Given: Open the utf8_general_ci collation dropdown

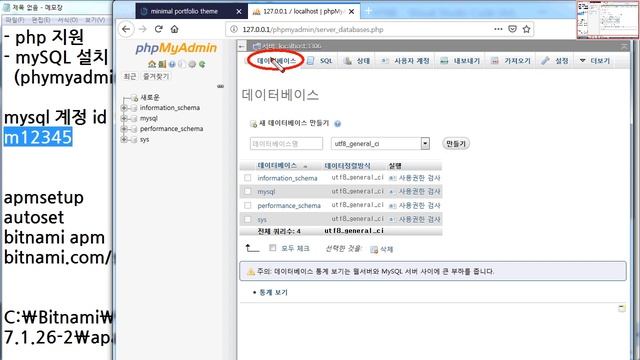Looking at the screenshot, I should click(380, 144).
